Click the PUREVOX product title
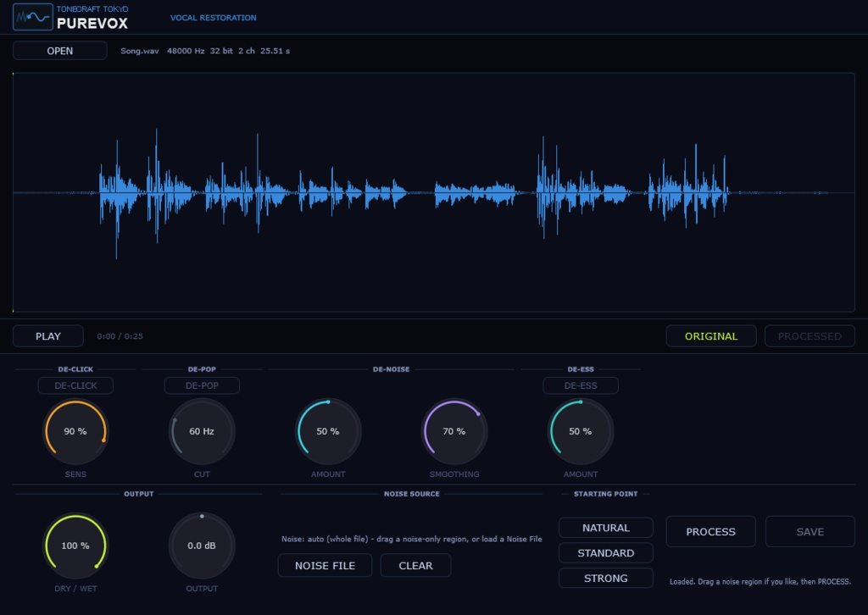 click(x=92, y=23)
